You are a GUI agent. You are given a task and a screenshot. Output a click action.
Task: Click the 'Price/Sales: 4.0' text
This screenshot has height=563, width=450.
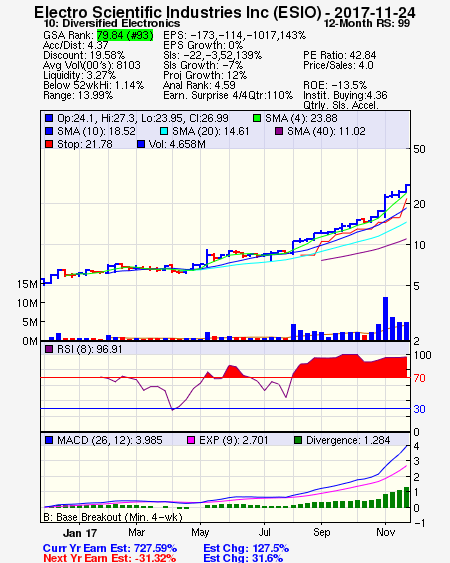tap(338, 65)
